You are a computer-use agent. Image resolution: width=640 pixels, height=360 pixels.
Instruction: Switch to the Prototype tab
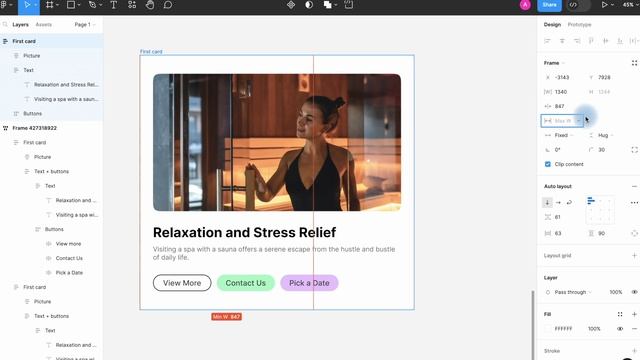tap(579, 24)
